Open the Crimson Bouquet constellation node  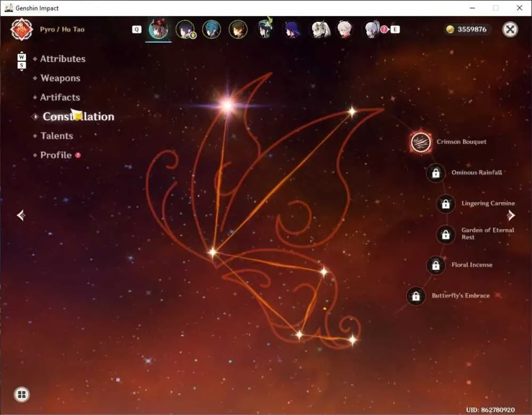click(421, 142)
